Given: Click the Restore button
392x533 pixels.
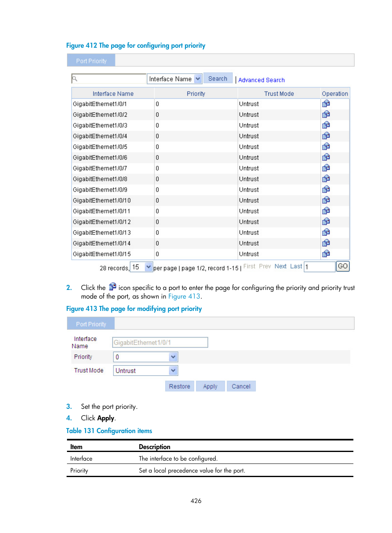Looking at the screenshot, I should [180, 386].
